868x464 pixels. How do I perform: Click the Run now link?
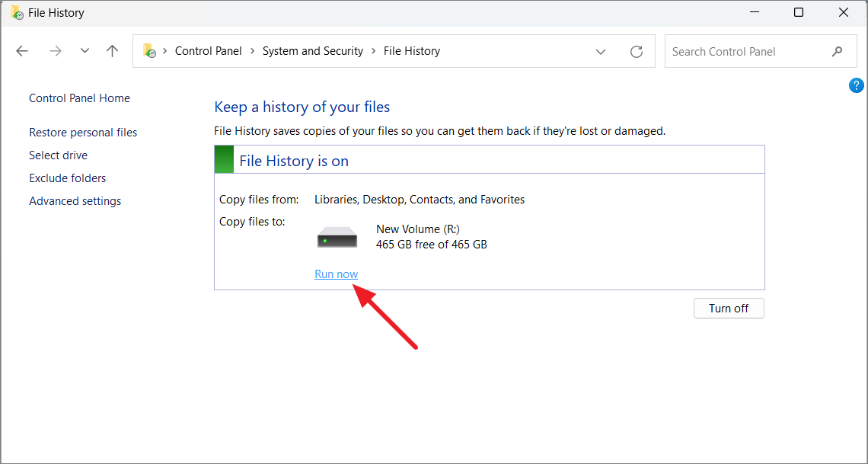pyautogui.click(x=336, y=274)
